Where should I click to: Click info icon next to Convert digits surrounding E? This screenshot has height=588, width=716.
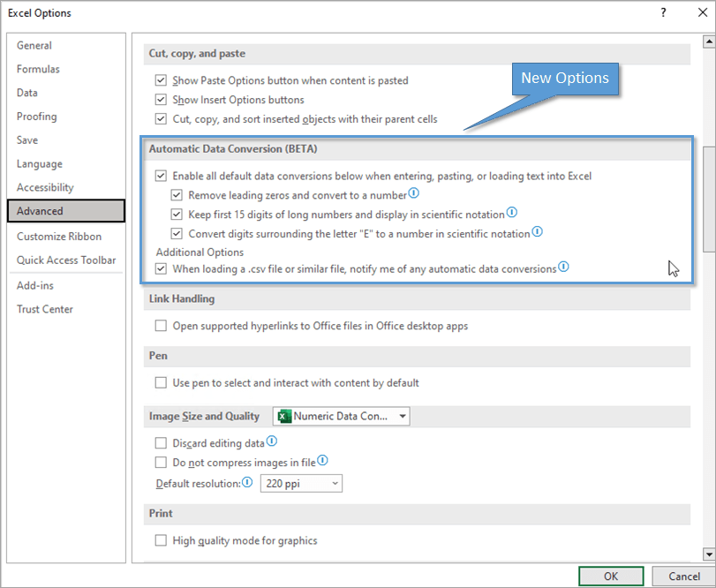coord(537,233)
